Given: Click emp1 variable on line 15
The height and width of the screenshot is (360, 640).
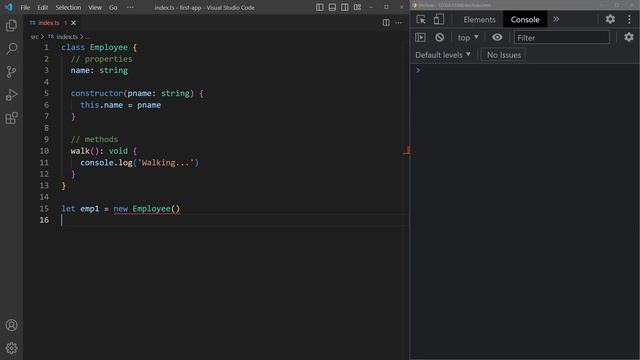Looking at the screenshot, I should click(90, 209).
